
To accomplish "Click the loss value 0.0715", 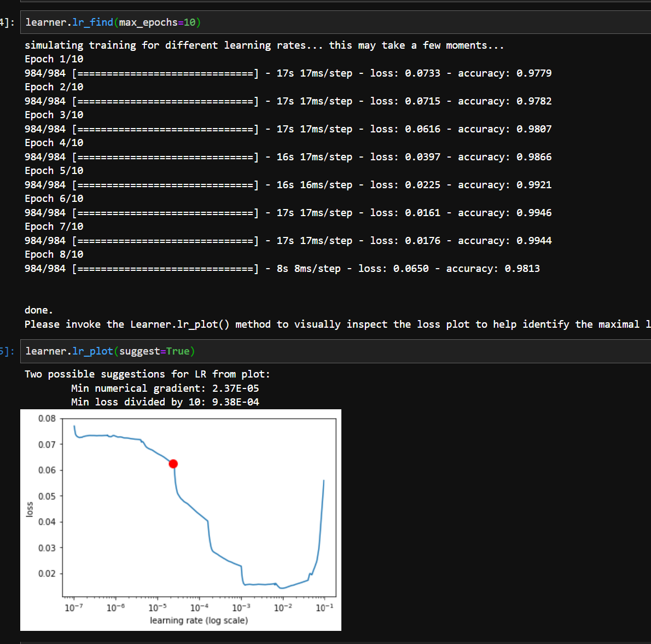I will 423,101.
